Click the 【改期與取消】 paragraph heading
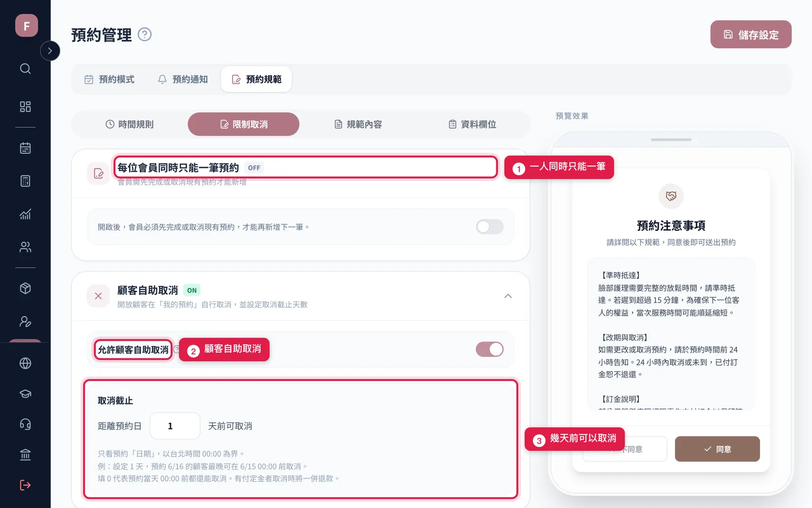 [x=624, y=337]
